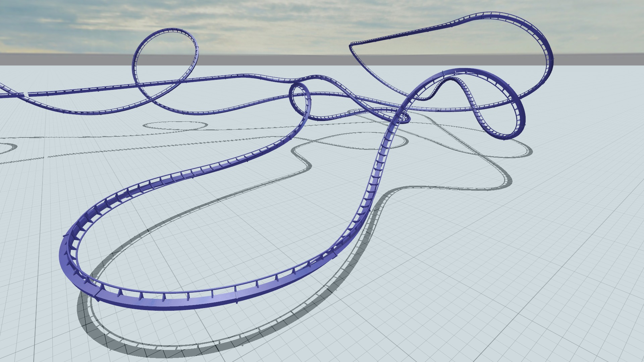Image resolution: width=644 pixels, height=362 pixels.
Task: Click the gray horizon band between the loops
Action: tap(268, 60)
